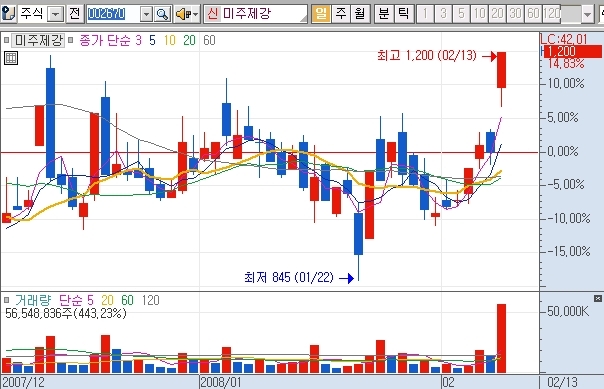
Task: Click the 10.00% axis label
Action: click(566, 84)
